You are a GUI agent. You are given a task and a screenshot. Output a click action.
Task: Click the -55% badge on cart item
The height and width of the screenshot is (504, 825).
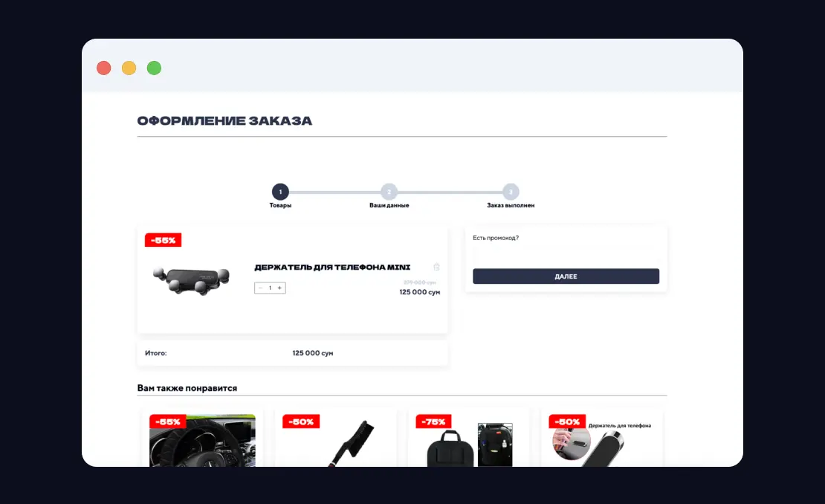[164, 240]
